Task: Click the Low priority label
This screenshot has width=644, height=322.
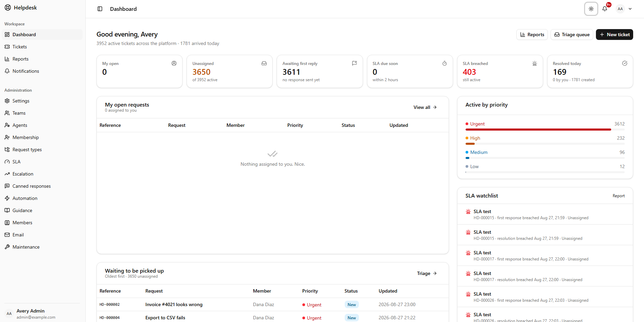Action: [x=474, y=166]
